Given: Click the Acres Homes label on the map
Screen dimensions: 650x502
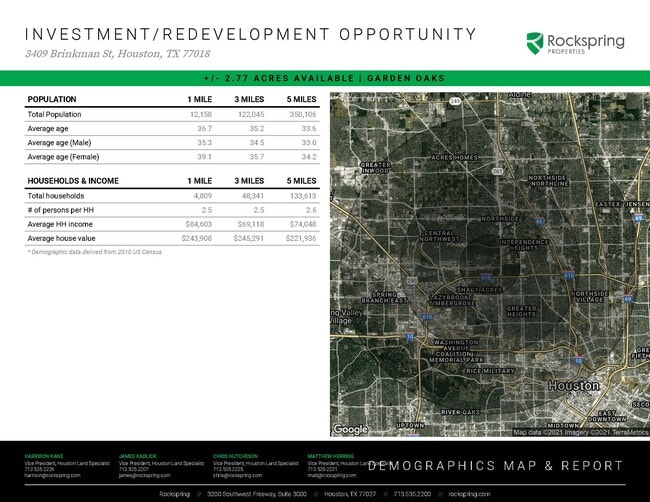Looking at the screenshot, I should [x=455, y=158].
